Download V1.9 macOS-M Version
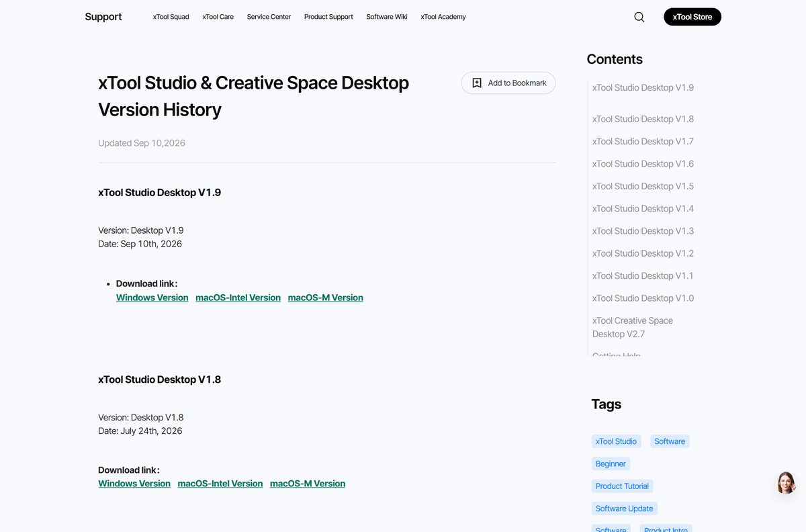The image size is (806, 532). point(326,298)
